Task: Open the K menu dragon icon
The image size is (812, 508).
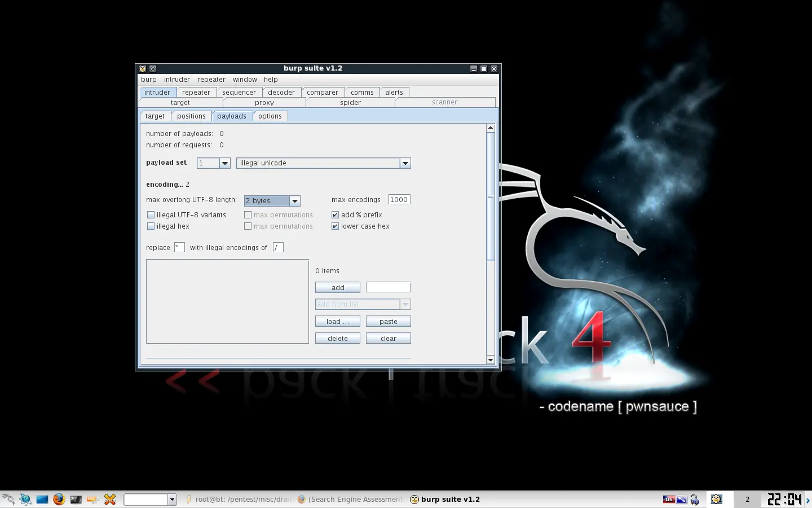Action: point(8,499)
